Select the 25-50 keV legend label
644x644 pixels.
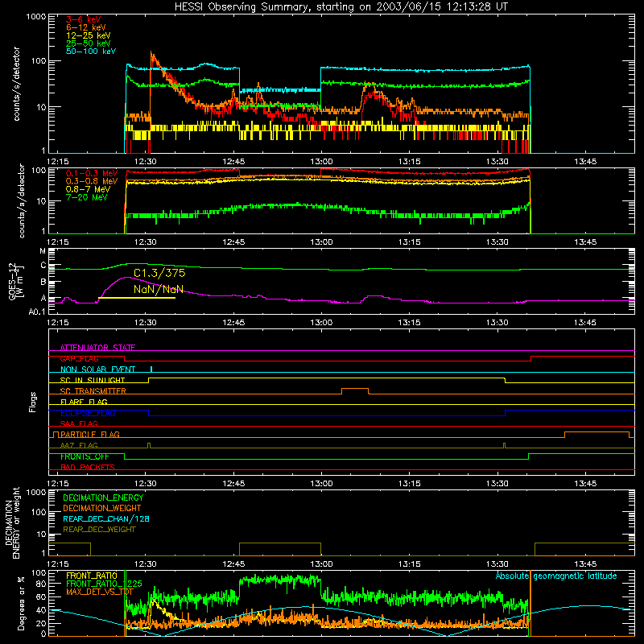(x=89, y=43)
